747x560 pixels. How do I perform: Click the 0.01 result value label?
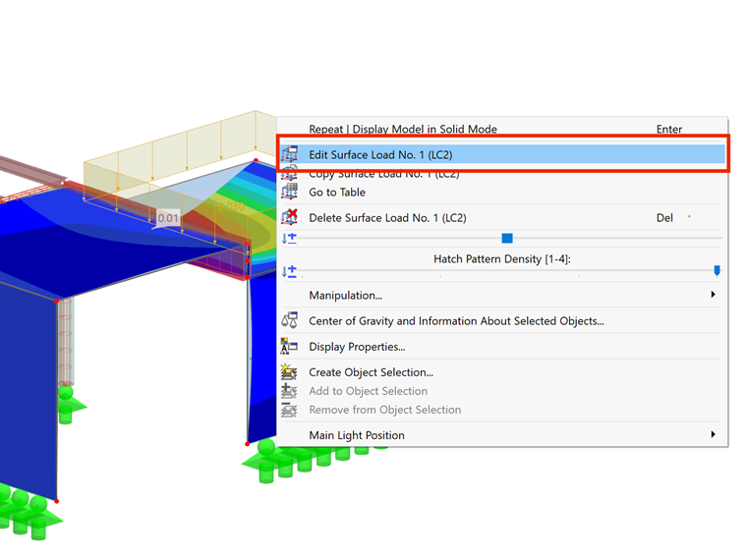click(x=168, y=218)
